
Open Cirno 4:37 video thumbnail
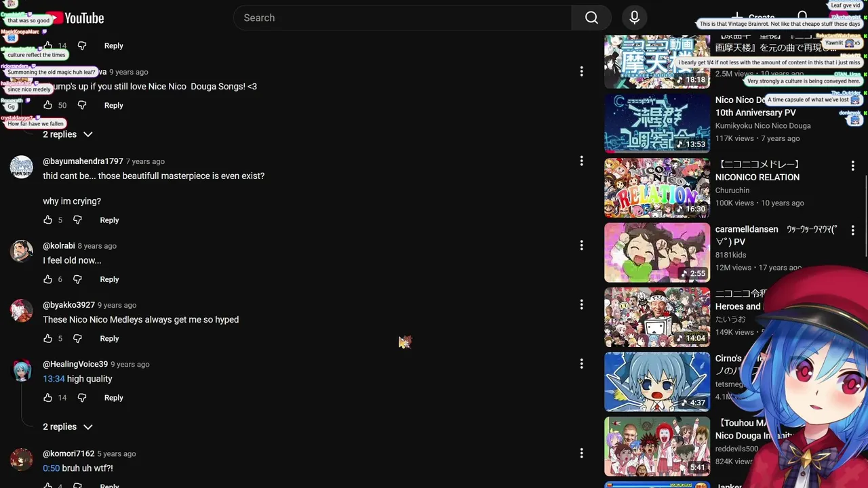click(x=657, y=382)
